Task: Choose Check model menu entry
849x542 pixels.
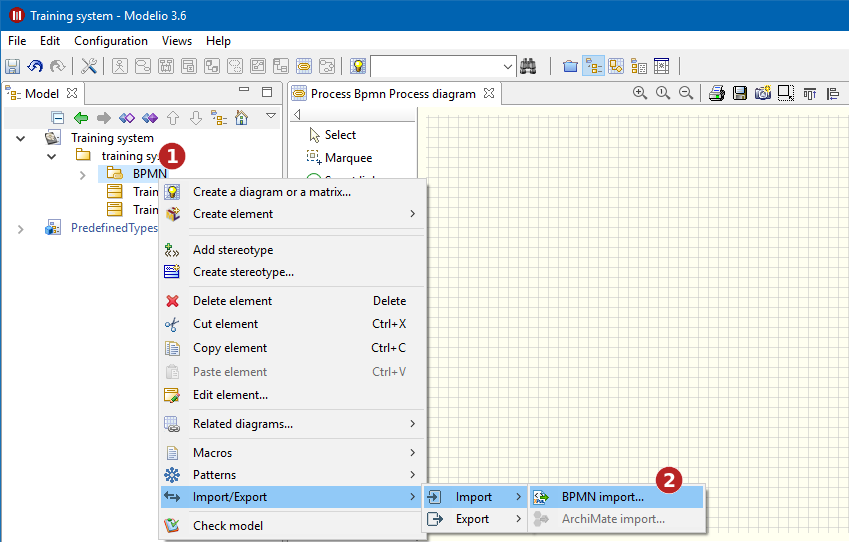Action: [x=292, y=525]
